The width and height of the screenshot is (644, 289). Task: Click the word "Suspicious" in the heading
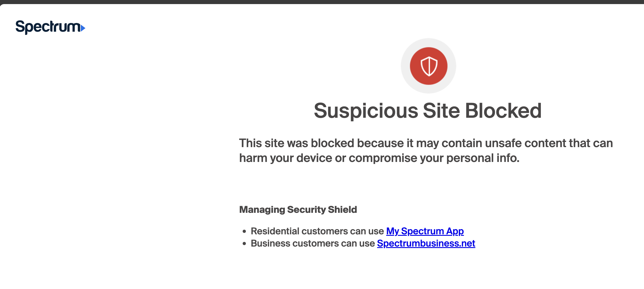tap(366, 111)
